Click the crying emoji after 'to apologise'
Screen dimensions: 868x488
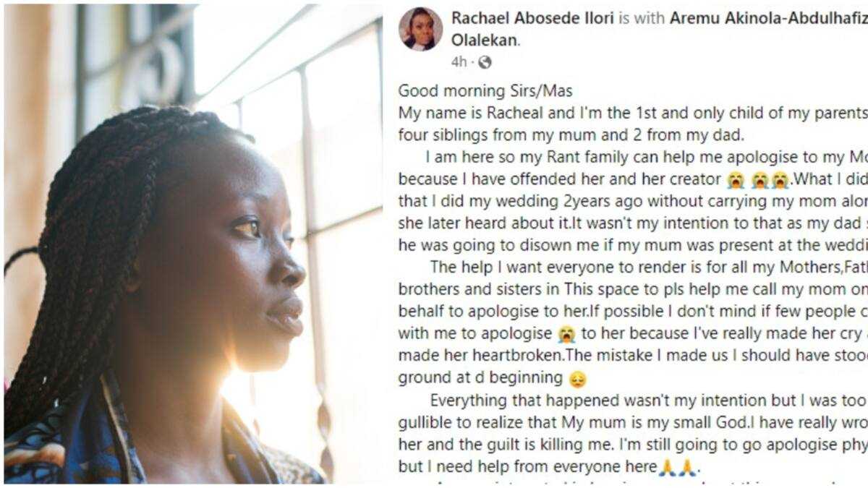[x=566, y=335]
